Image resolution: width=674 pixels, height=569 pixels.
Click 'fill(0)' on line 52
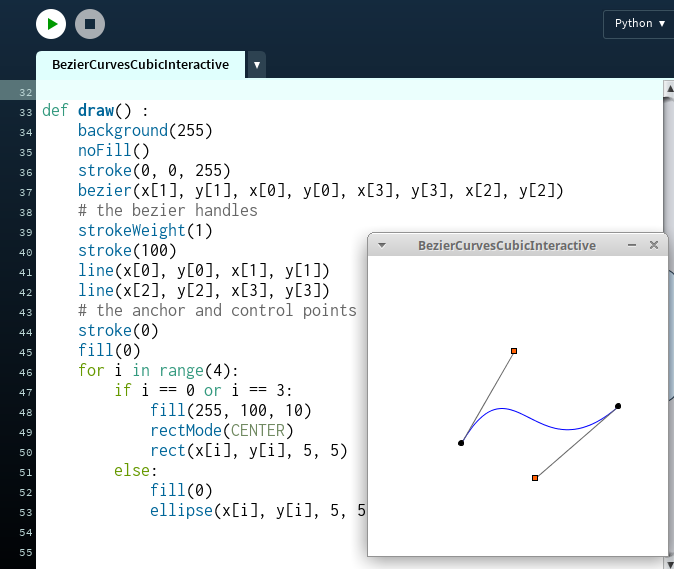click(x=181, y=490)
